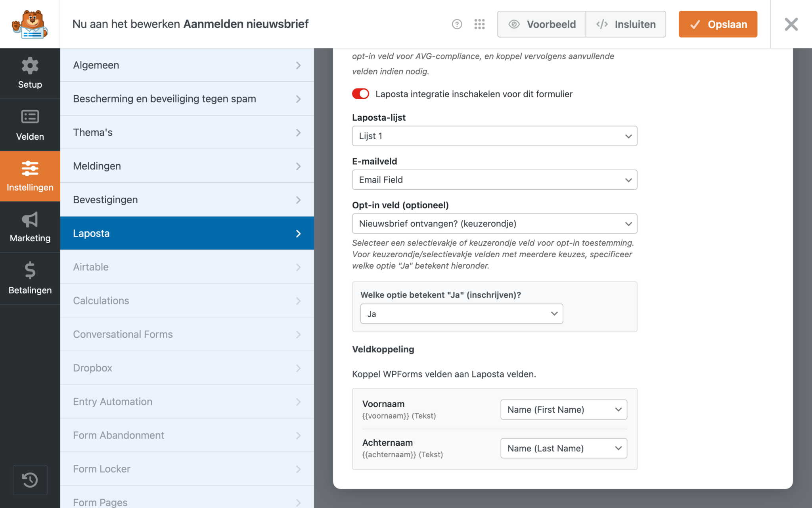
Task: Open the apps grid menu icon
Action: 479,24
